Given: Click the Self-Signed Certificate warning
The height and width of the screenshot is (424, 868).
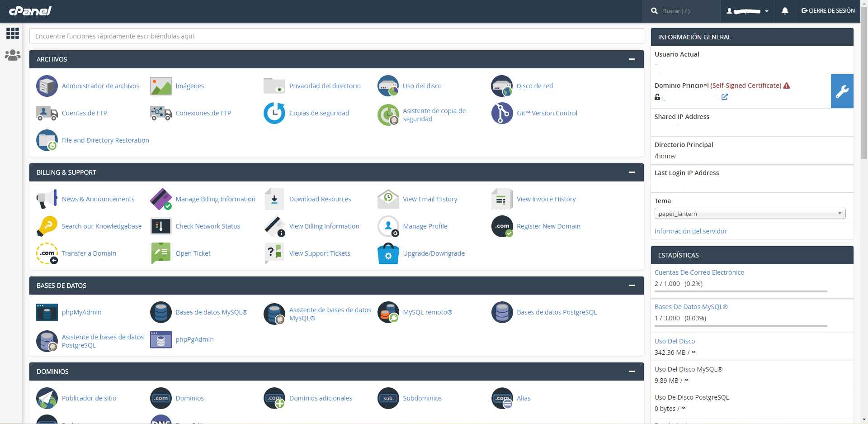Looking at the screenshot, I should click(750, 86).
